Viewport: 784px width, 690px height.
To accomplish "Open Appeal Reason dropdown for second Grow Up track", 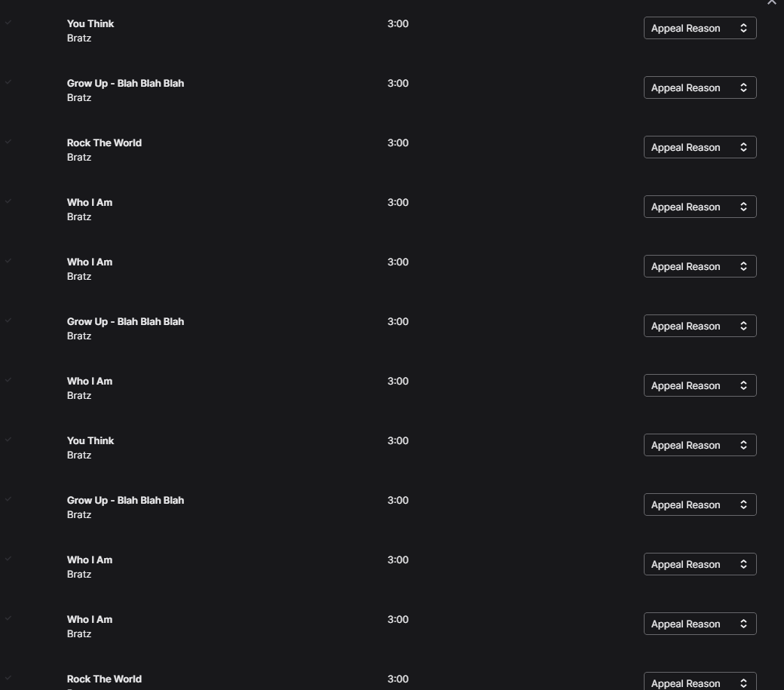I will coord(700,326).
